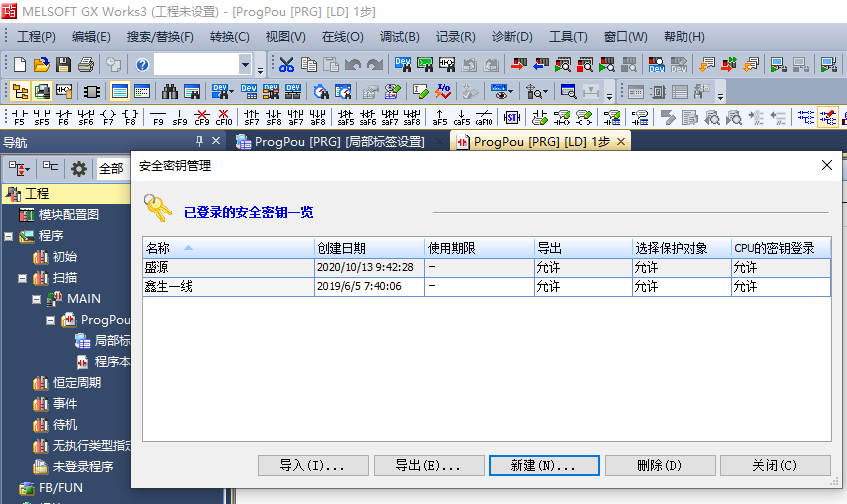Open the 转换(C) menu
The height and width of the screenshot is (504, 847).
pos(229,37)
